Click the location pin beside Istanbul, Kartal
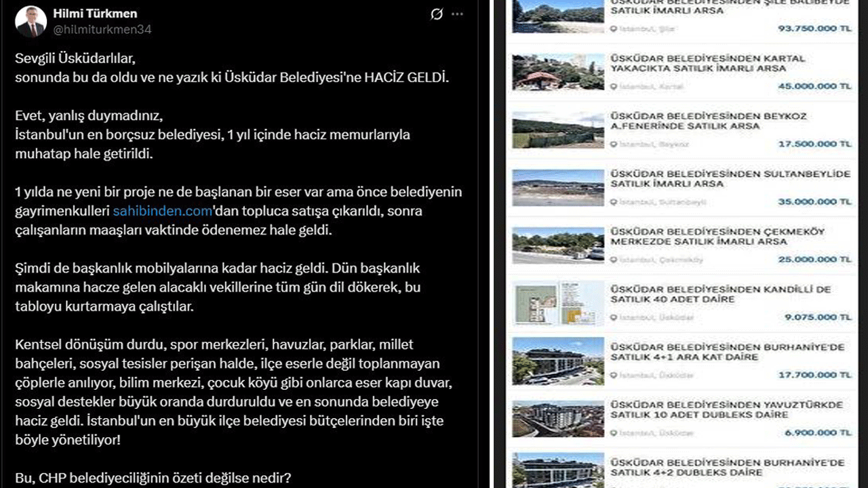The image size is (868, 488). click(614, 87)
